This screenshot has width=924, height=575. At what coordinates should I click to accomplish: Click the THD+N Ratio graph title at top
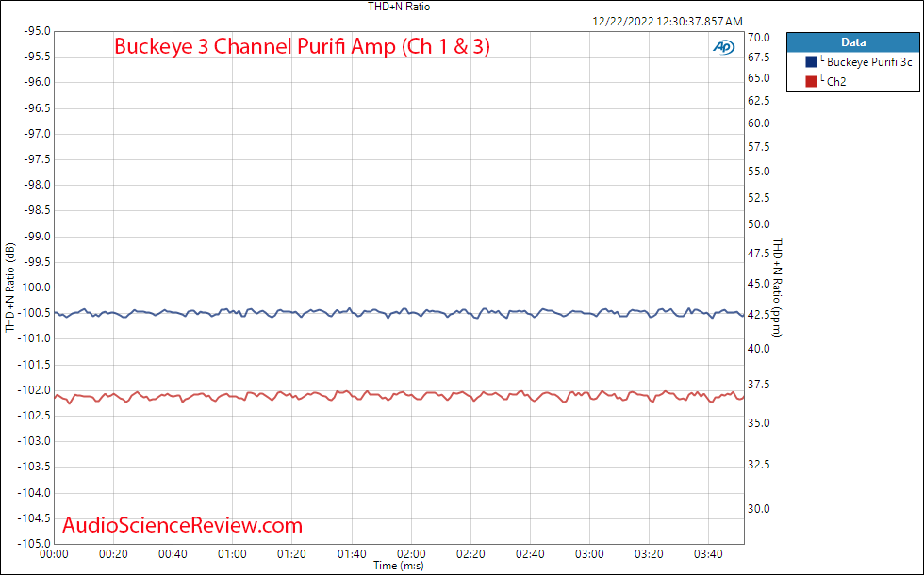click(399, 8)
